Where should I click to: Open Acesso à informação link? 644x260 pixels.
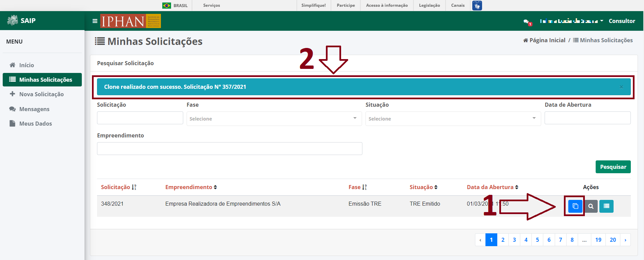click(387, 5)
